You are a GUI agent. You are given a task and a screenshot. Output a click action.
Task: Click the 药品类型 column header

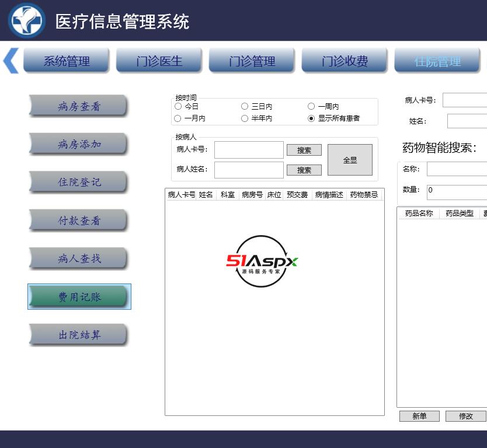pyautogui.click(x=460, y=213)
